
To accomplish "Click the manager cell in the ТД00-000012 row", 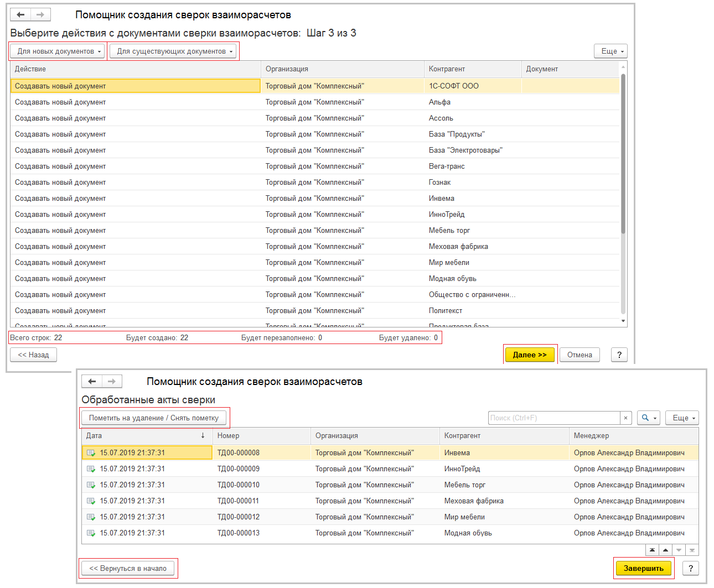I will click(634, 517).
